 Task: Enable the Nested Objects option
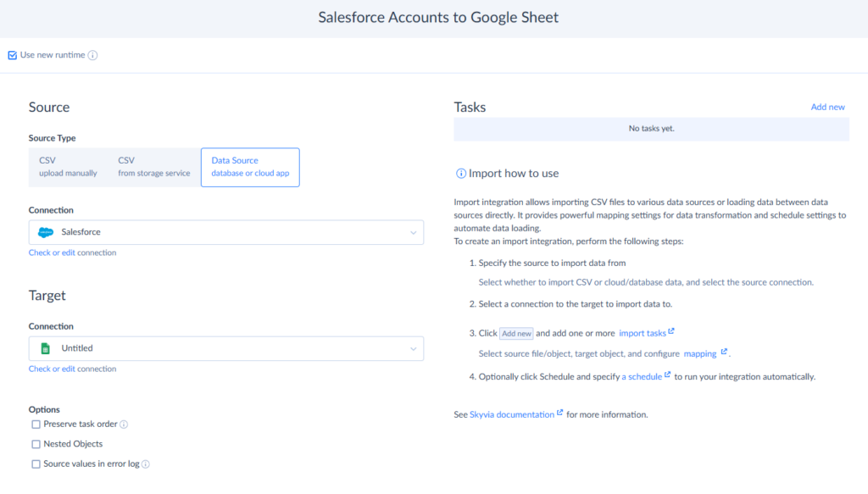point(36,443)
